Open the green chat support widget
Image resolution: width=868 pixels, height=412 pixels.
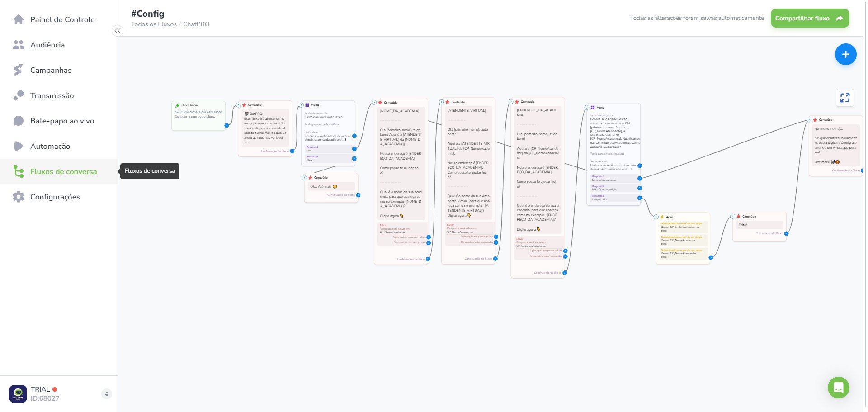(x=838, y=388)
